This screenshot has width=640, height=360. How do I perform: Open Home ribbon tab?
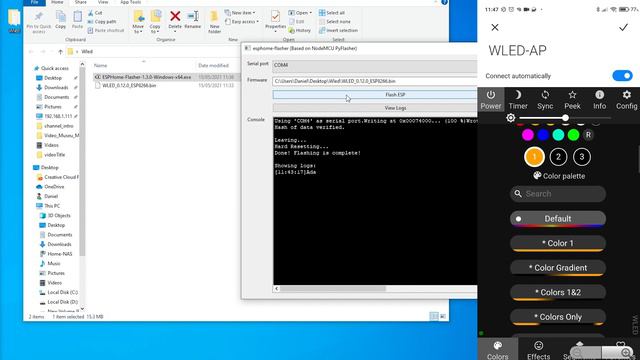57,2
